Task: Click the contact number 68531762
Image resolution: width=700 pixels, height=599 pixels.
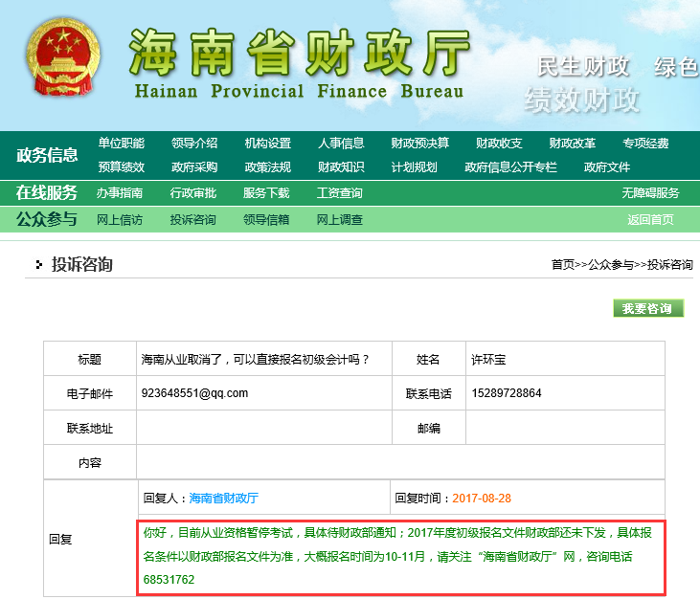Action: point(169,580)
